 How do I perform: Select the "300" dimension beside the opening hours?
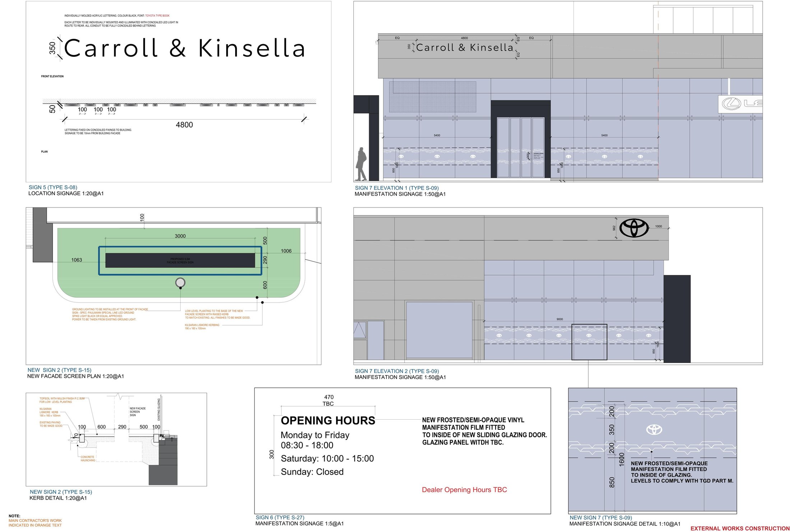pyautogui.click(x=271, y=454)
